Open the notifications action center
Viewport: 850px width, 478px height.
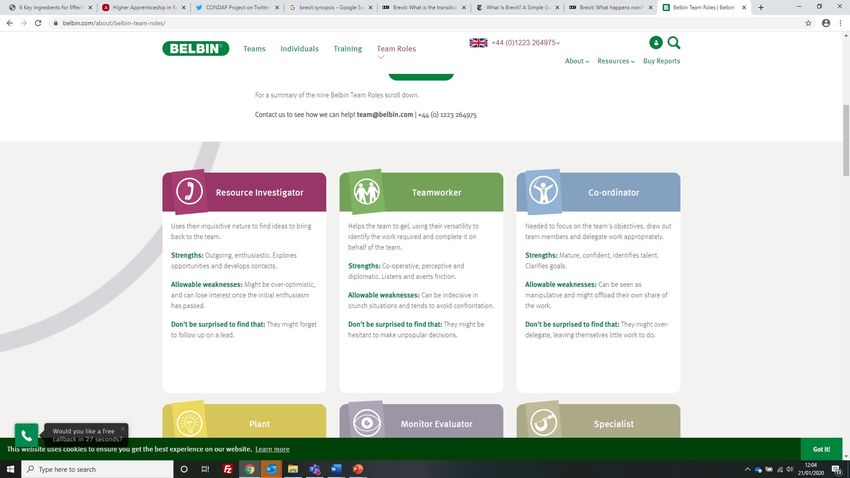click(x=837, y=469)
